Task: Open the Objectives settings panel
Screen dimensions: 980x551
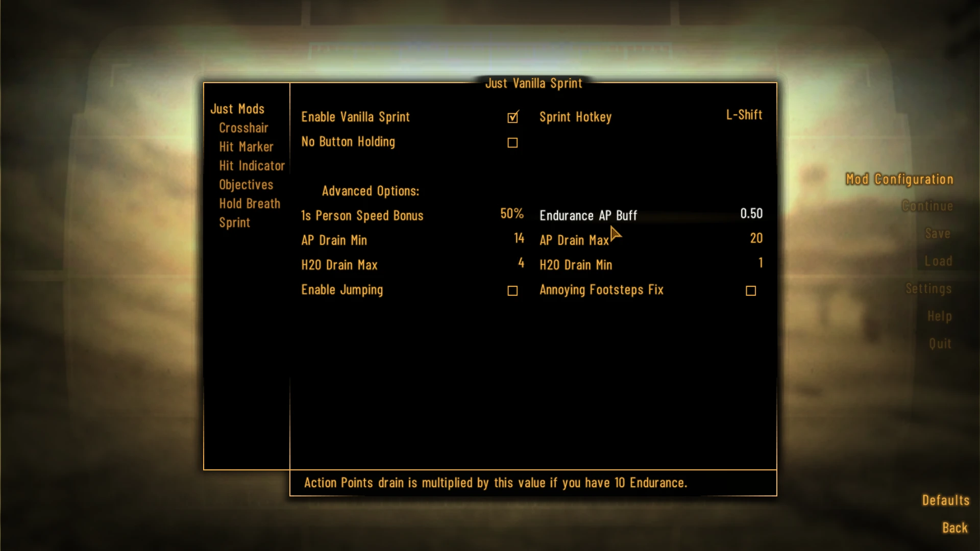Action: [246, 184]
